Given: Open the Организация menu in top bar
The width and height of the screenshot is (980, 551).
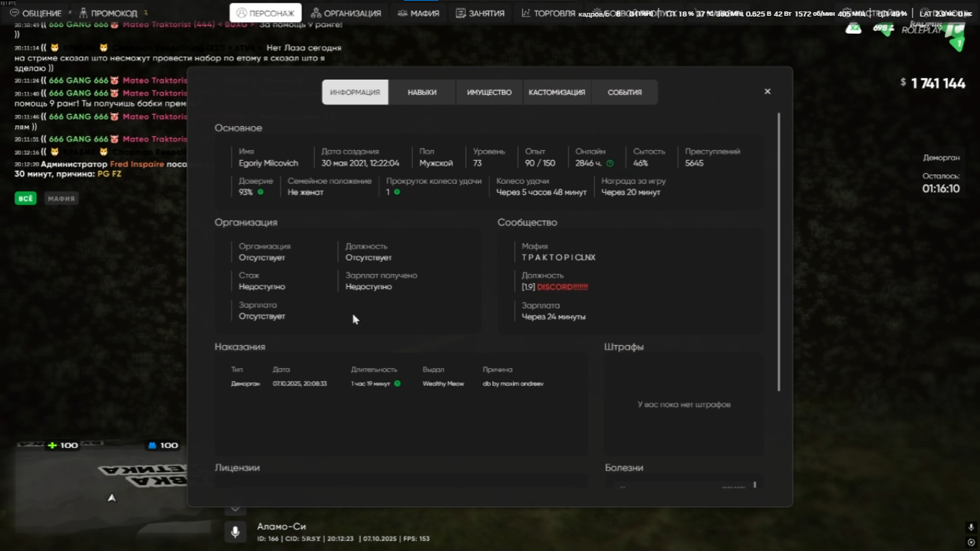Looking at the screenshot, I should click(346, 13).
